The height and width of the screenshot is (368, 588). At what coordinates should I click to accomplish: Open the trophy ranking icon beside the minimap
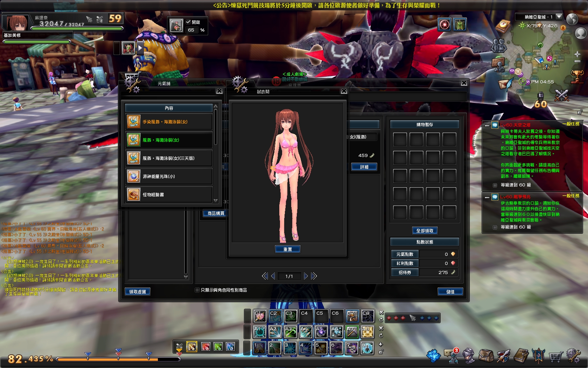point(576,76)
